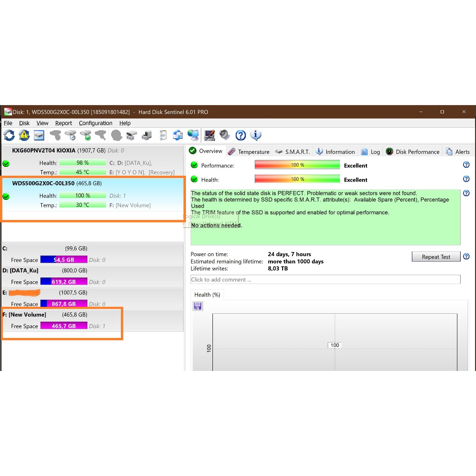The width and height of the screenshot is (476, 476).
Task: Click help icon beside green status text box
Action: (466, 193)
